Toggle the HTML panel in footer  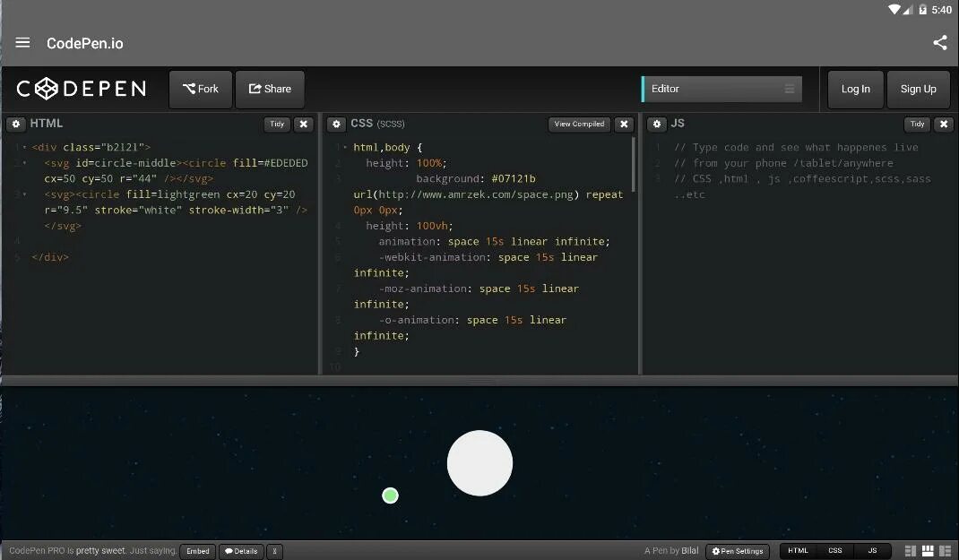pos(799,550)
